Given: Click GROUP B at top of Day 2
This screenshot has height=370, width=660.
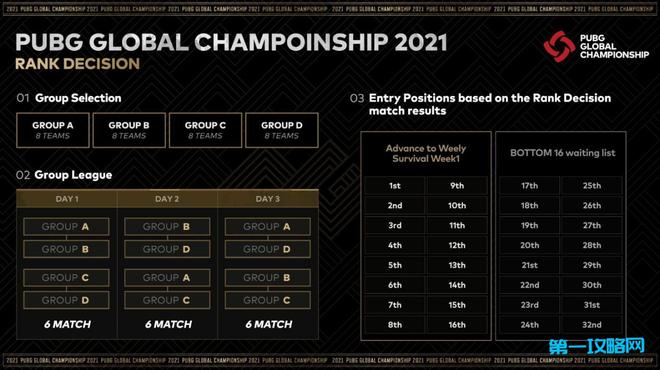Looking at the screenshot, I should tap(167, 226).
